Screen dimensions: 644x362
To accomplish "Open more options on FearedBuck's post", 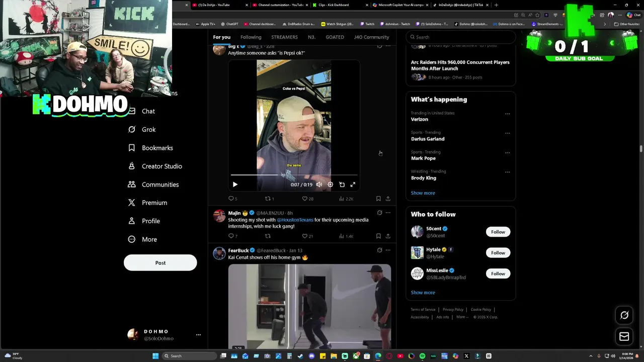I will (388, 250).
